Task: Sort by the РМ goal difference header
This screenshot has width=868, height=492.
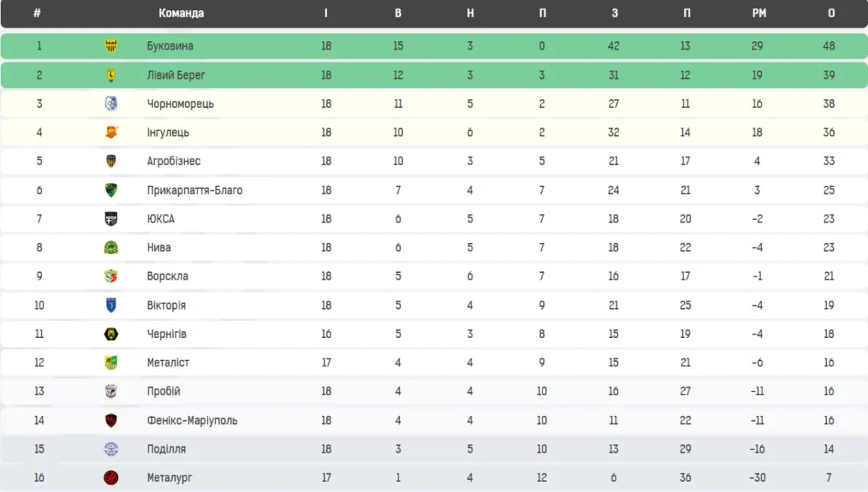Action: coord(758,13)
